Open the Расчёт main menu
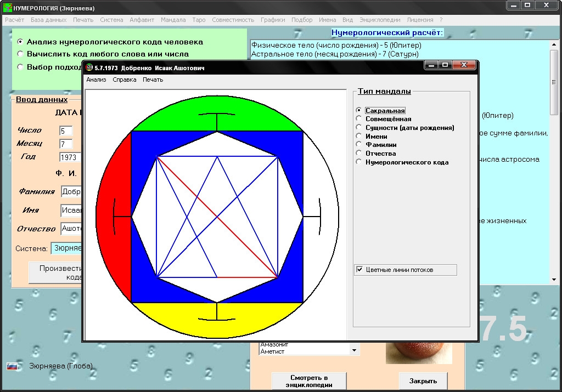 [15, 20]
